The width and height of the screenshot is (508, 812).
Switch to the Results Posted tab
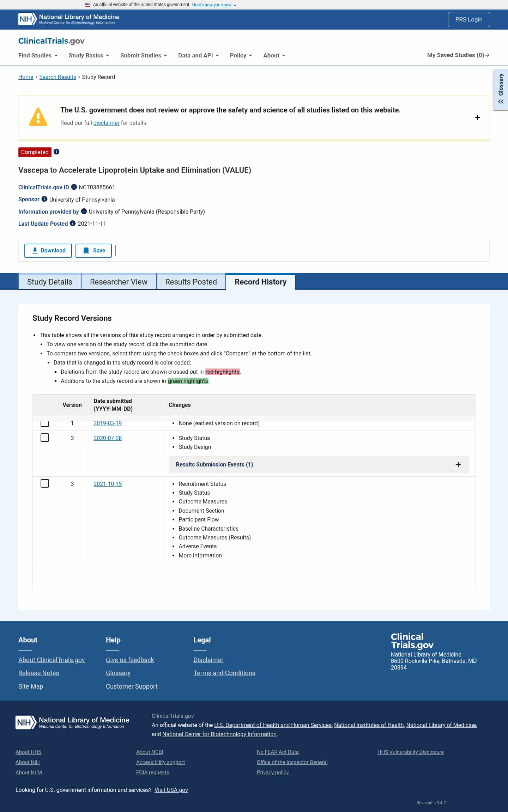tap(191, 282)
